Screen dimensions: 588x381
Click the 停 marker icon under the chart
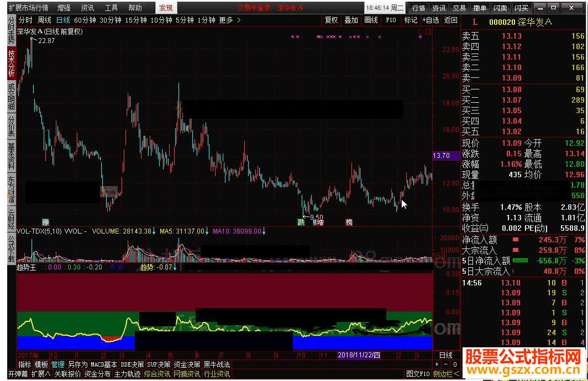click(x=45, y=222)
